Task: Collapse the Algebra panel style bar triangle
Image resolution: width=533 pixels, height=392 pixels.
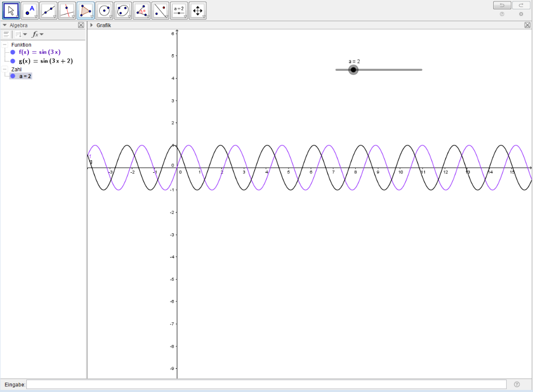Action: 5,25
